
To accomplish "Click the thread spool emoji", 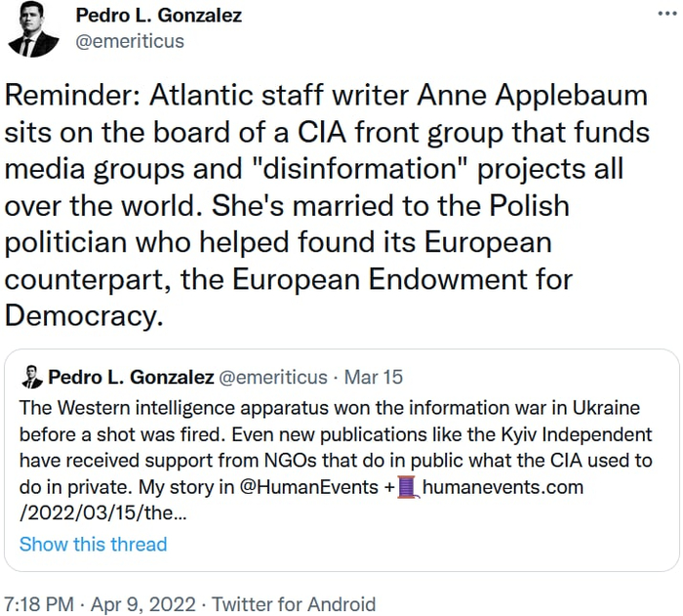I will (x=408, y=488).
